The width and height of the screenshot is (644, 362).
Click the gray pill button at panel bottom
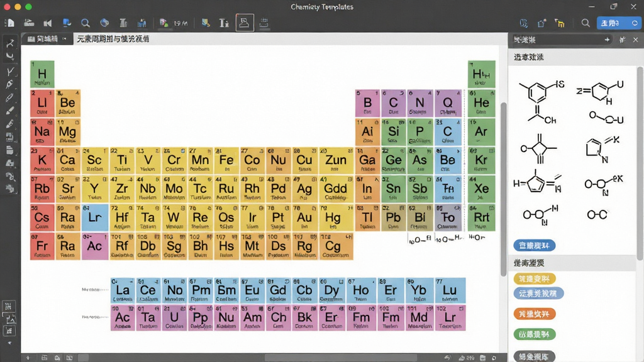point(535,357)
